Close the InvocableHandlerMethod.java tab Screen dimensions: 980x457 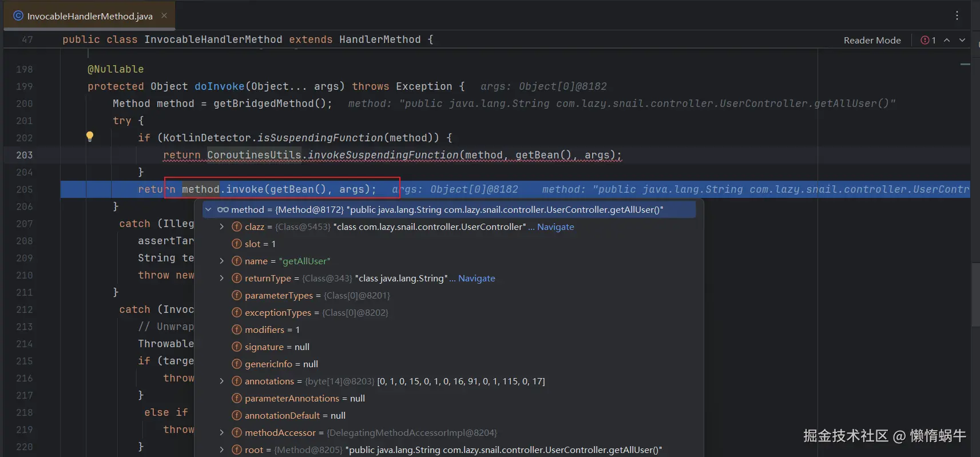[164, 15]
